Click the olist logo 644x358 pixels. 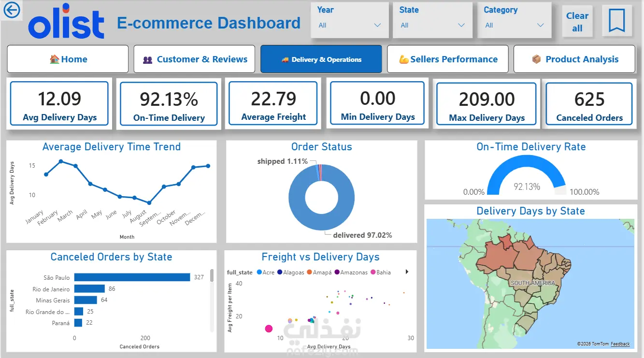(x=66, y=21)
